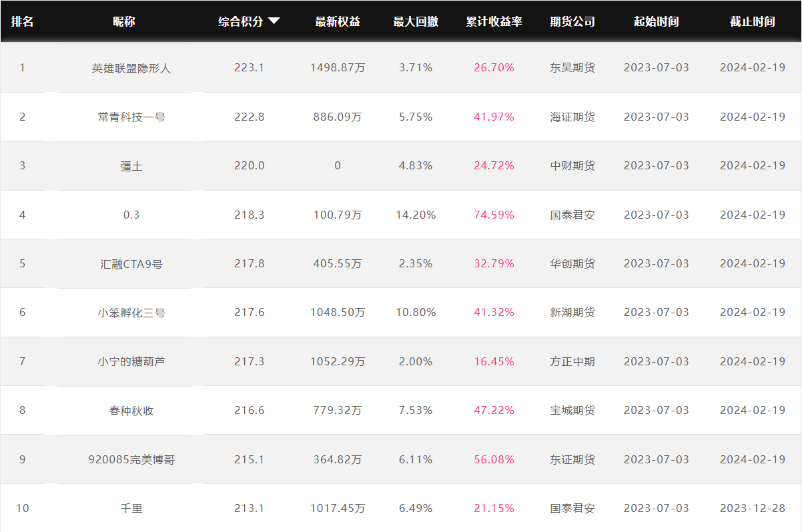Screen dimensions: 802x532
Task: Click score 213.1
Action: [x=250, y=508]
